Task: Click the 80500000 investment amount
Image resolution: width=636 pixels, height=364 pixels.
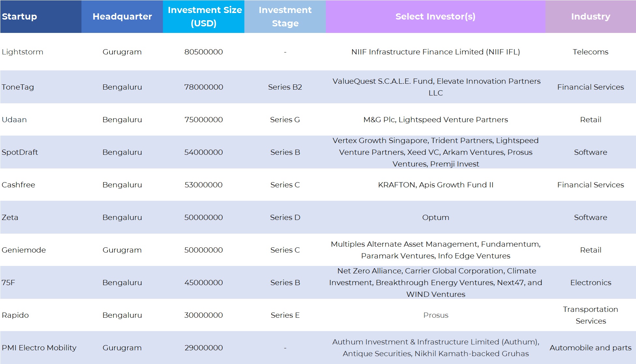Action: point(204,52)
